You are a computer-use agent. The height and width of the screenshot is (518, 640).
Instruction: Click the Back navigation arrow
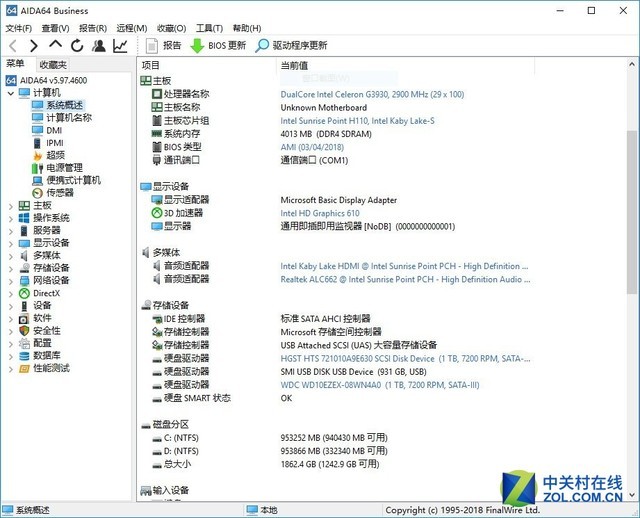[x=13, y=45]
